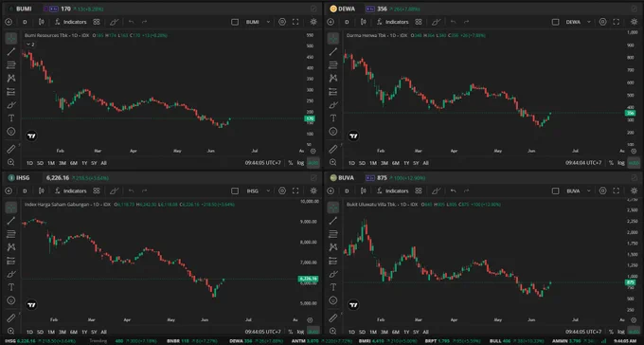Choose the text tool in BUMI chart
Screen dimensions: 644x345
(x=11, y=118)
